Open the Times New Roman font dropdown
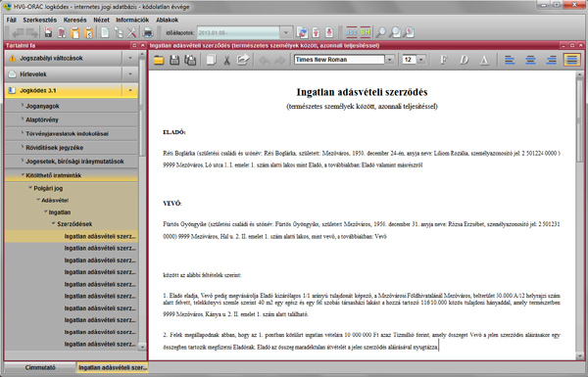 (x=390, y=60)
